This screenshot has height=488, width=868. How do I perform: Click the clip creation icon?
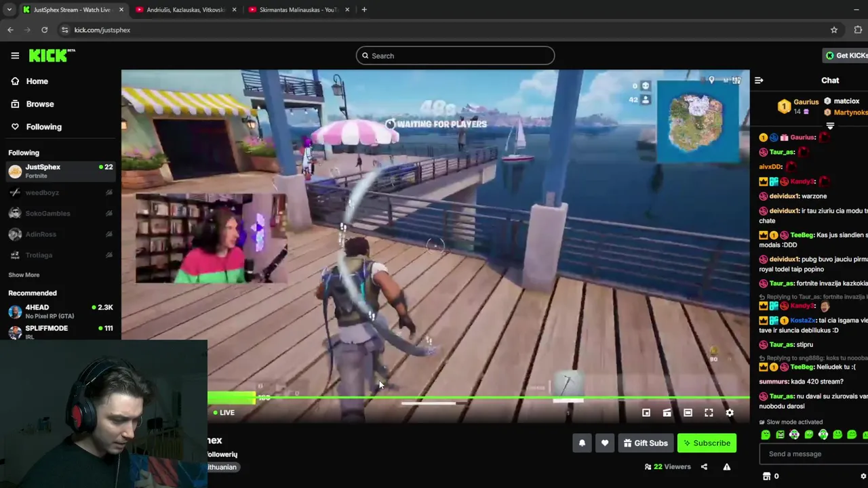667,413
